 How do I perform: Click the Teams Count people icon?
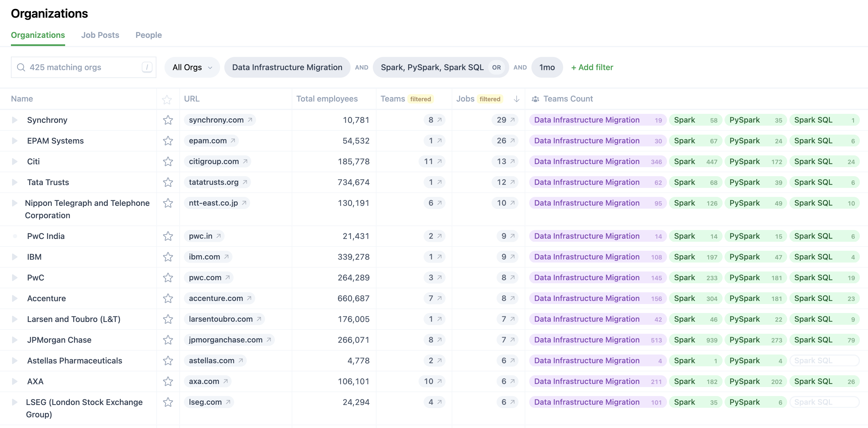pyautogui.click(x=535, y=99)
